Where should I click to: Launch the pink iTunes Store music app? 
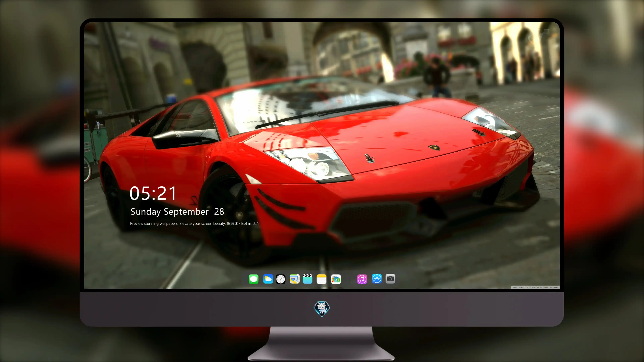point(362,279)
